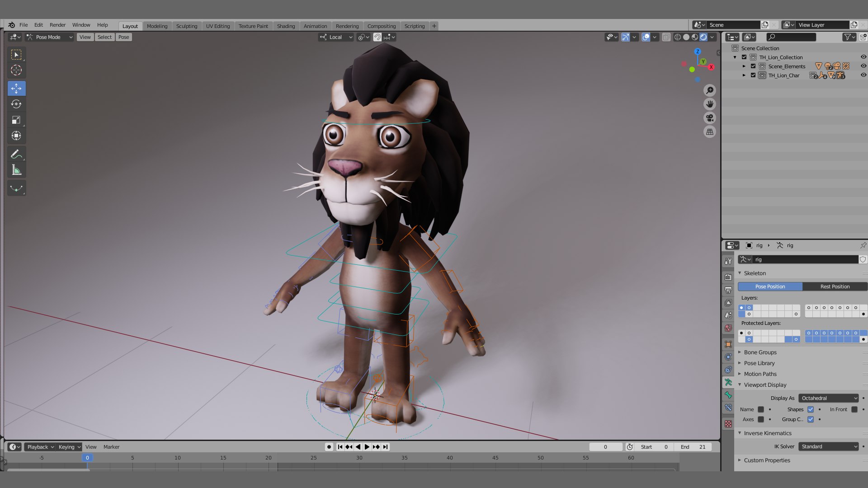The image size is (868, 488).
Task: Select the Move tool
Action: pyautogui.click(x=16, y=88)
